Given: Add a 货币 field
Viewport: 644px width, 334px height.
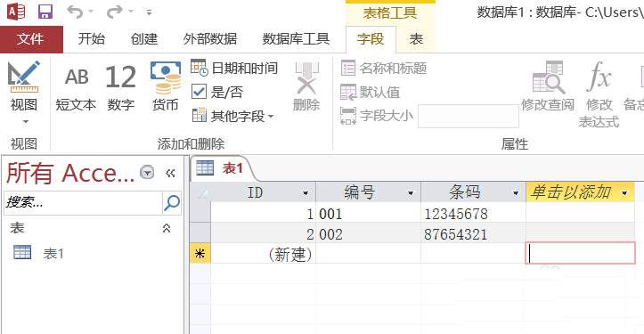Looking at the screenshot, I should pos(165,87).
